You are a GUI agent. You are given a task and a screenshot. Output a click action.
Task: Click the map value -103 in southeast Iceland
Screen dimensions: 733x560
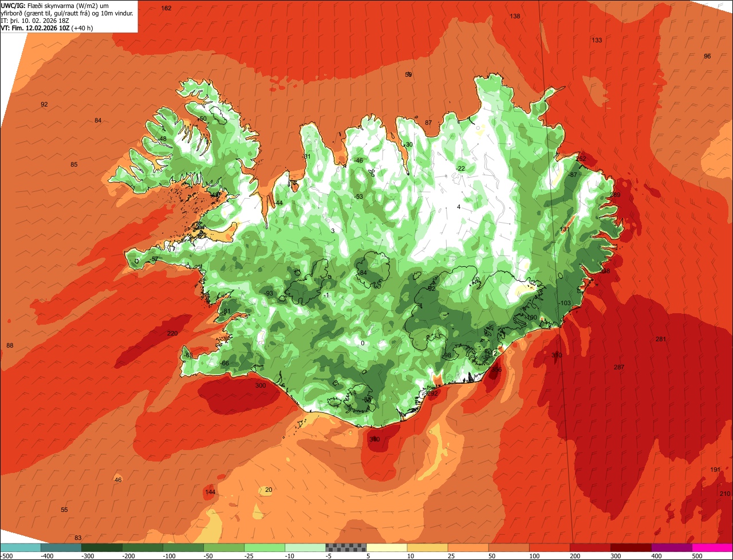[x=565, y=303]
